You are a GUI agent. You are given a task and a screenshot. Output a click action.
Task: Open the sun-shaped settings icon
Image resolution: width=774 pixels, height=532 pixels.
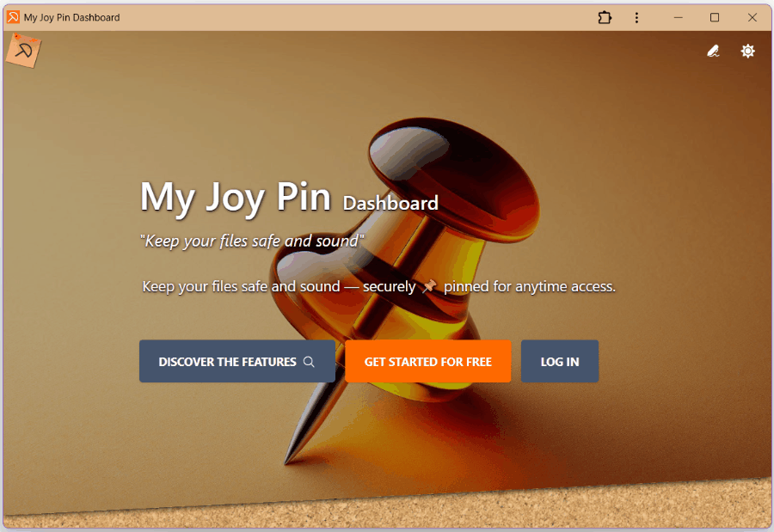748,51
